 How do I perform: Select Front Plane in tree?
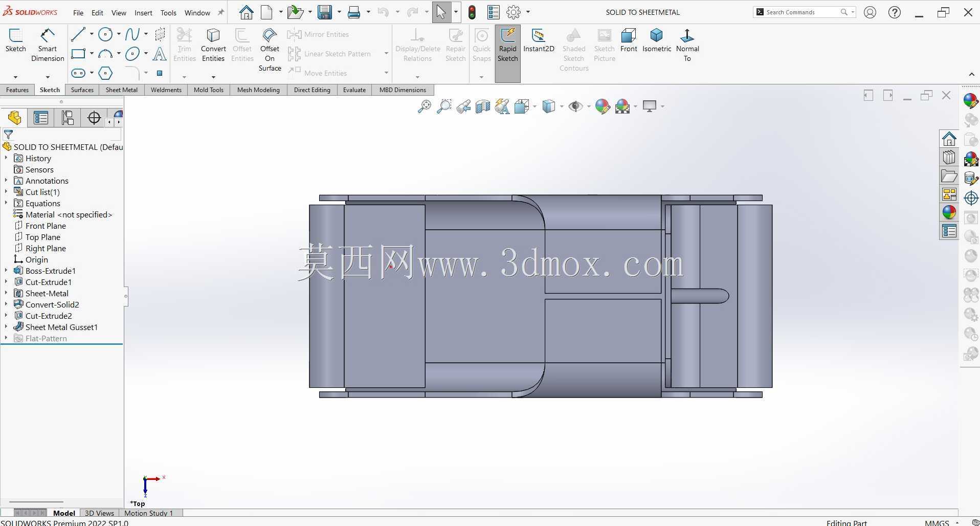[46, 226]
